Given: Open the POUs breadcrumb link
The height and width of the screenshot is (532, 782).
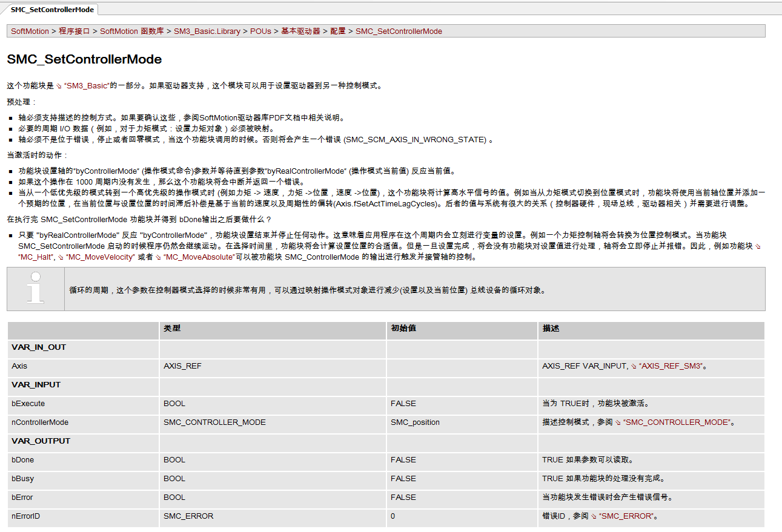Looking at the screenshot, I should (260, 31).
